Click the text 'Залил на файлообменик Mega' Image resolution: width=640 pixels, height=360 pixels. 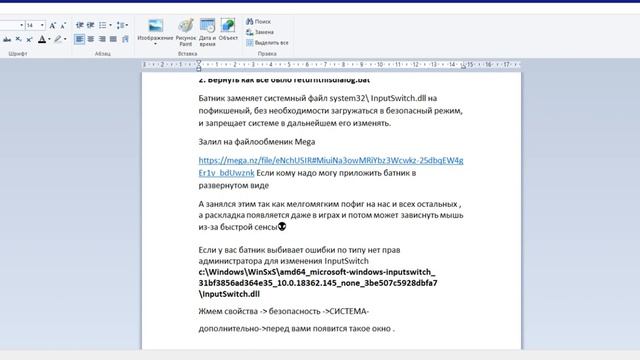coord(257,142)
